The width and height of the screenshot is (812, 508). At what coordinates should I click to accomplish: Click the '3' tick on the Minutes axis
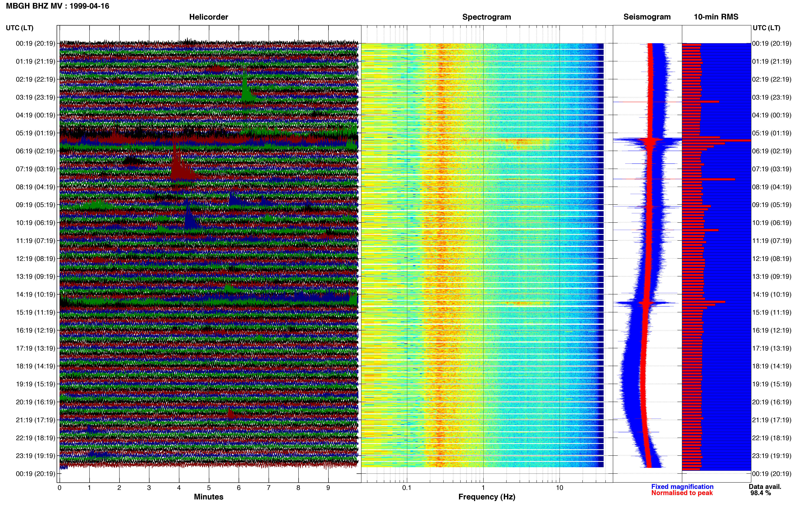click(149, 487)
